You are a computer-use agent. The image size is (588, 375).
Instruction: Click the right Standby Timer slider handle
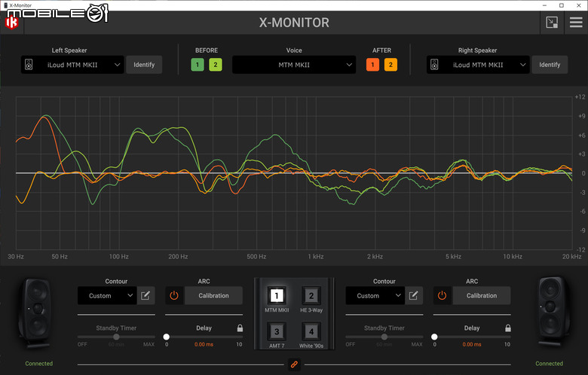click(x=384, y=337)
